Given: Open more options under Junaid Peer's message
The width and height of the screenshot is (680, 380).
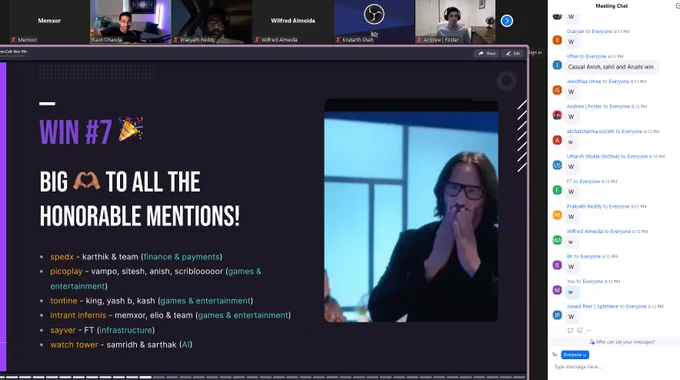Looking at the screenshot, I should (x=588, y=331).
